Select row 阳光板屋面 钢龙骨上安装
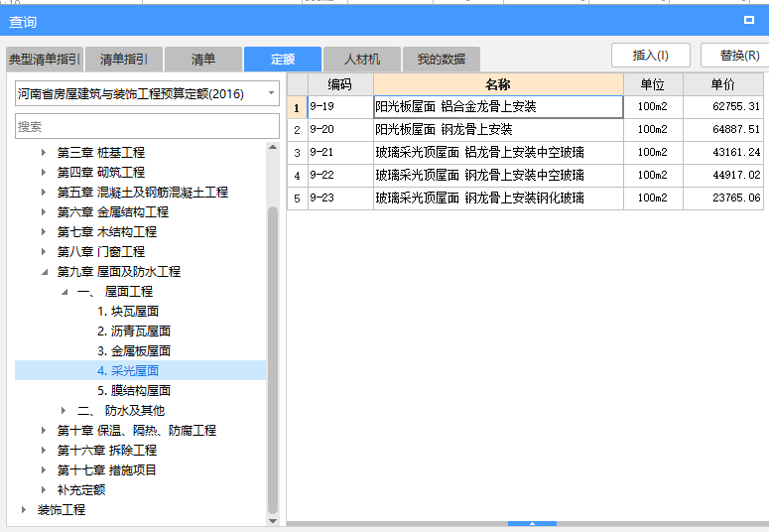 (x=525, y=130)
